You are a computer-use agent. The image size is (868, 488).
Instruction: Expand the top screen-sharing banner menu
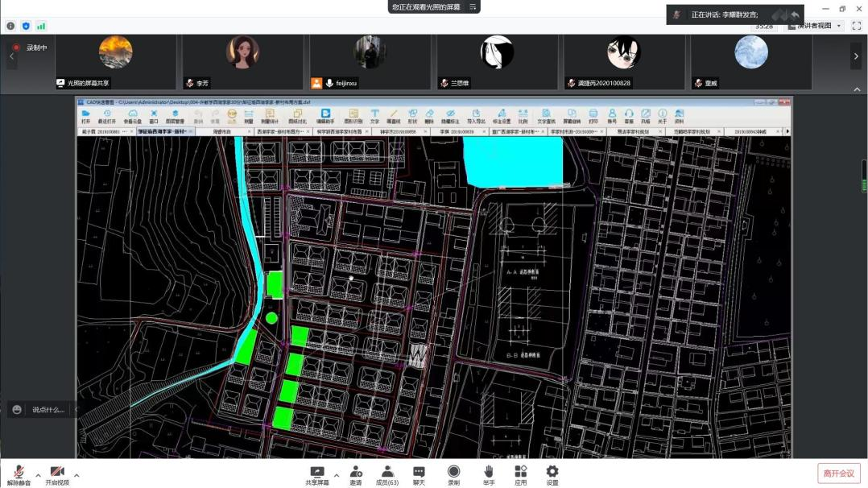point(473,6)
